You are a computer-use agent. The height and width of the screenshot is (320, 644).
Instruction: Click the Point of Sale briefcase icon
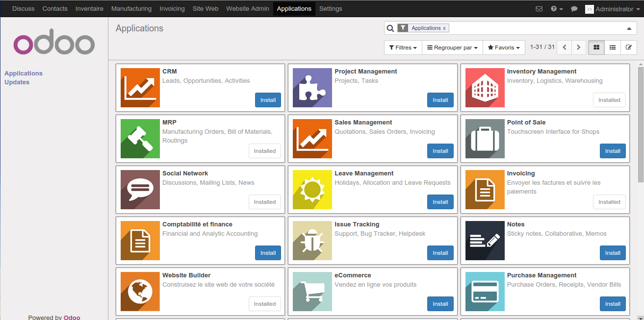[x=485, y=139]
